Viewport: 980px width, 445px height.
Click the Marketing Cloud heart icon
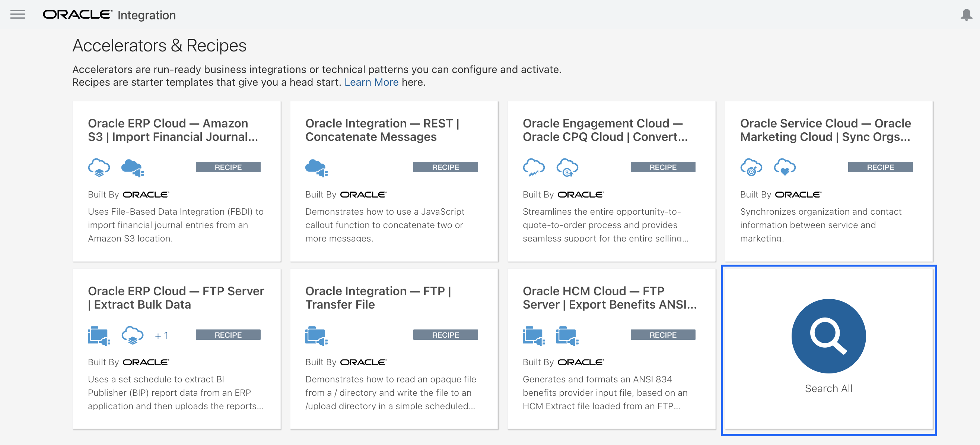click(x=785, y=167)
